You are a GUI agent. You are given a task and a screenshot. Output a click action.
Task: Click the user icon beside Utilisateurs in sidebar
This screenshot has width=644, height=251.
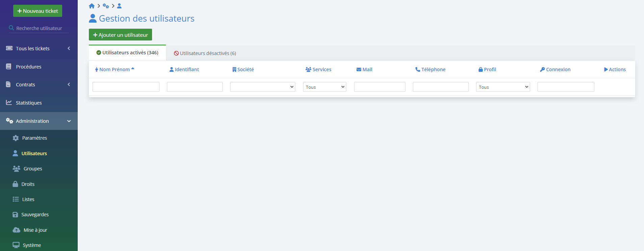[x=15, y=153]
